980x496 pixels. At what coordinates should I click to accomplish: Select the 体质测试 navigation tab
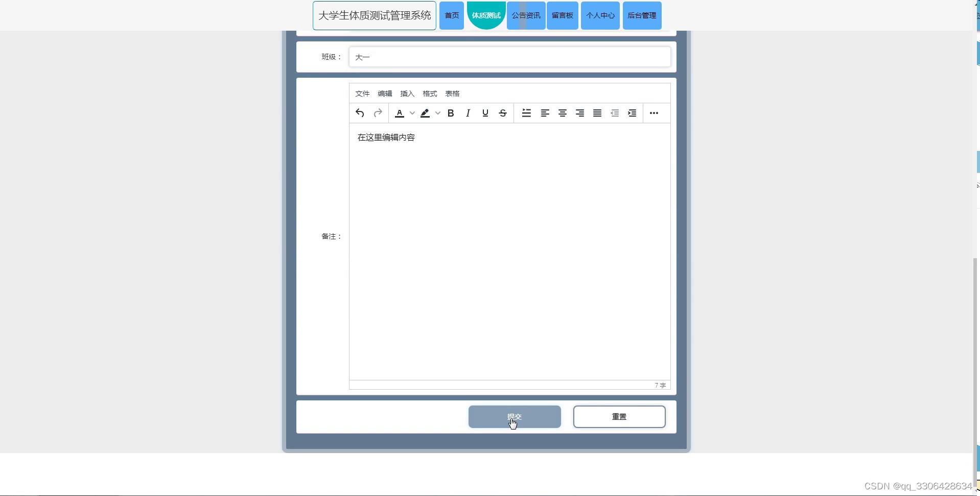pyautogui.click(x=486, y=15)
